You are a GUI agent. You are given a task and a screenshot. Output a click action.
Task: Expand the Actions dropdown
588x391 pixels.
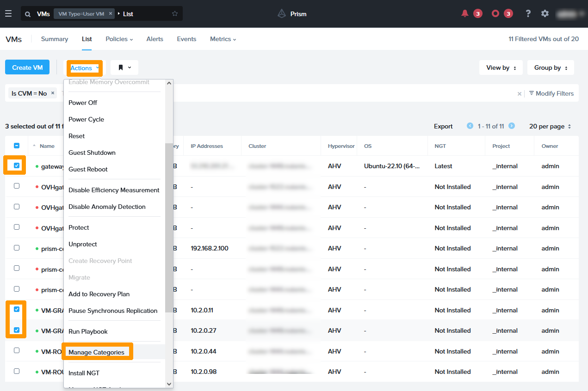point(85,68)
